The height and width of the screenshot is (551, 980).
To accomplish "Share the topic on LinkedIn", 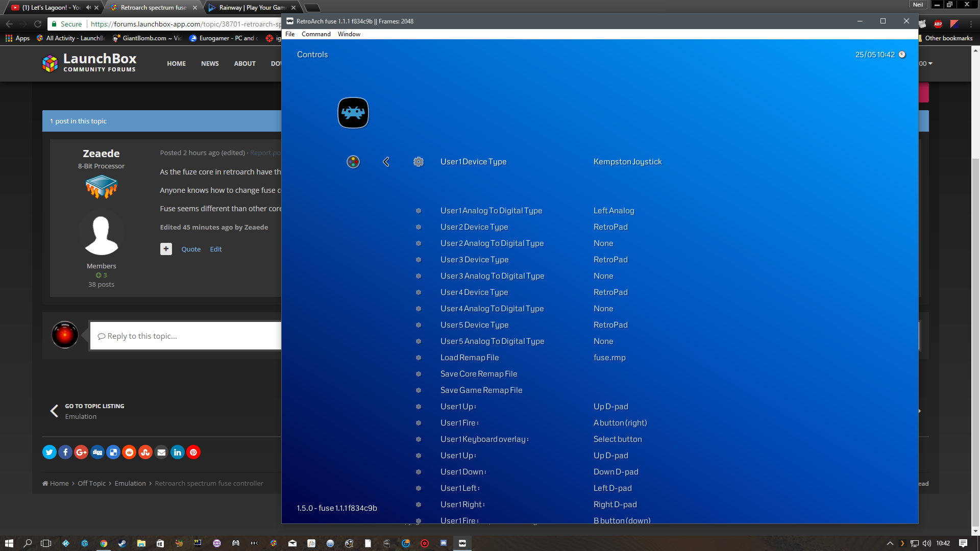I will pyautogui.click(x=178, y=452).
